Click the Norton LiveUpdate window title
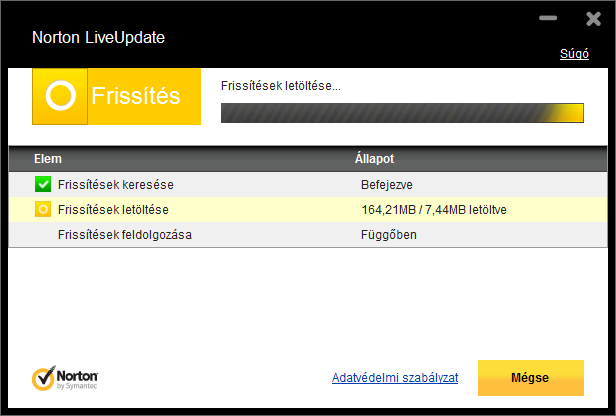This screenshot has height=416, width=616. click(x=98, y=38)
